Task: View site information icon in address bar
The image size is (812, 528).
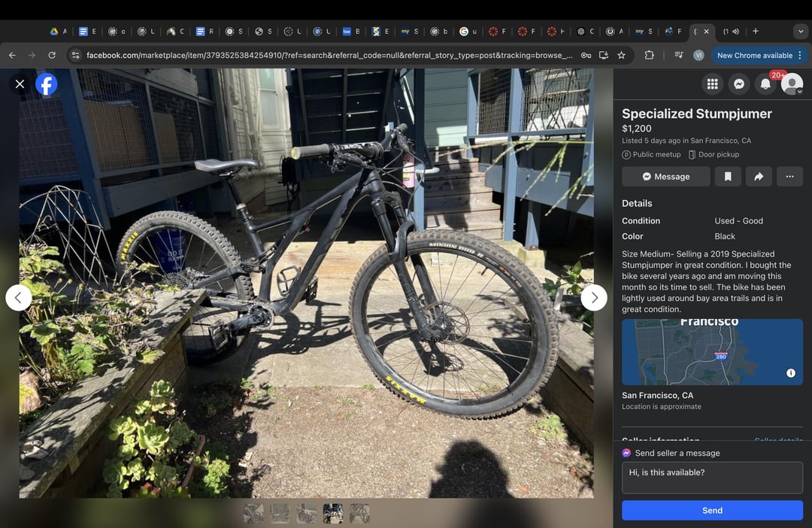Action: [x=76, y=55]
